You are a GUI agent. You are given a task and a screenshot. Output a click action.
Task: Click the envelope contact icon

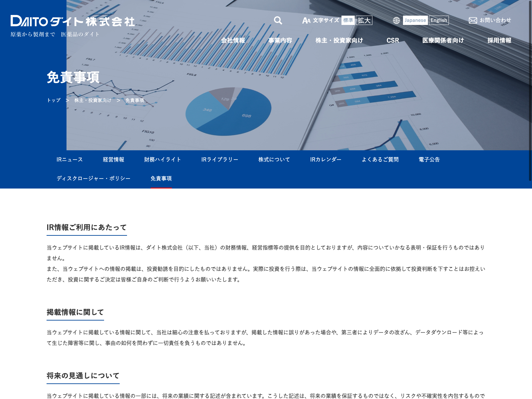(x=472, y=21)
